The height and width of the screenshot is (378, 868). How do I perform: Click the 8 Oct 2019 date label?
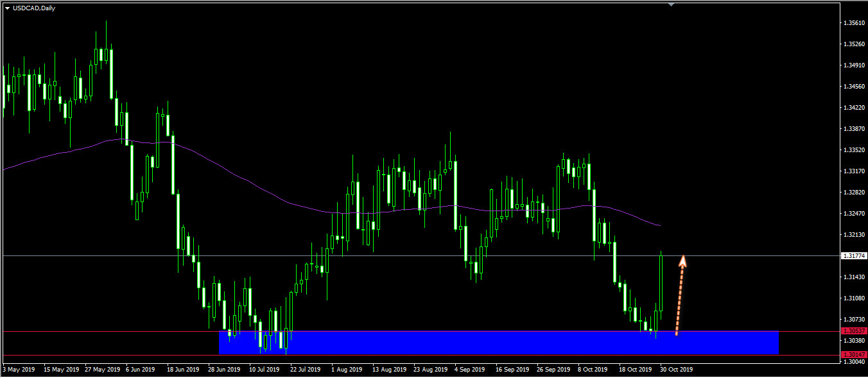coord(593,370)
